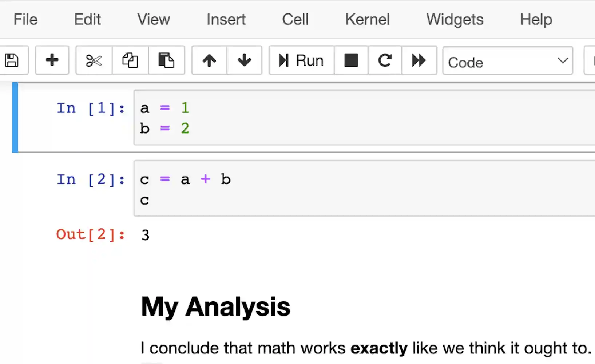Copy the selected cell

[130, 60]
